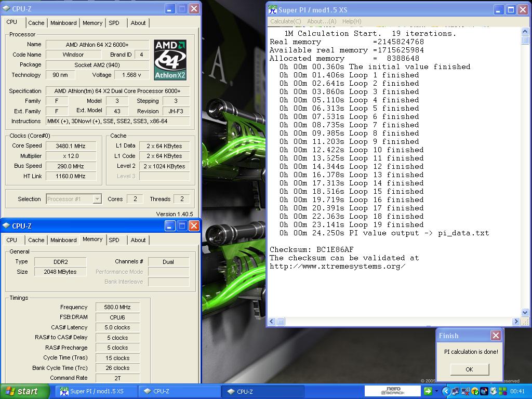The width and height of the screenshot is (532, 399).
Task: Open the Windows start menu
Action: pos(24,391)
